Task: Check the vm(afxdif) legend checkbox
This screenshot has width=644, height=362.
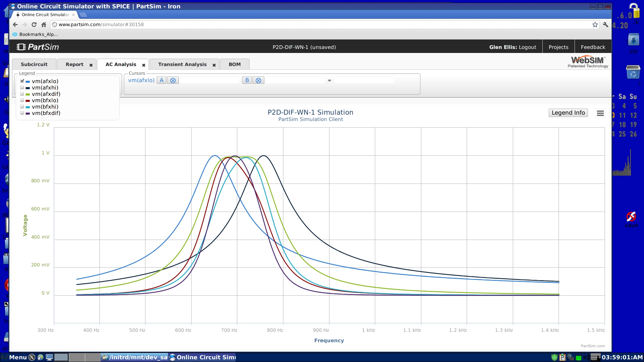Action: pos(22,94)
